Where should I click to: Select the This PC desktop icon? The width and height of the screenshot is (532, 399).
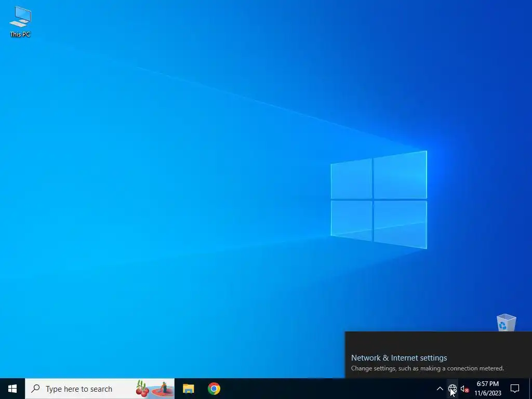[20, 22]
